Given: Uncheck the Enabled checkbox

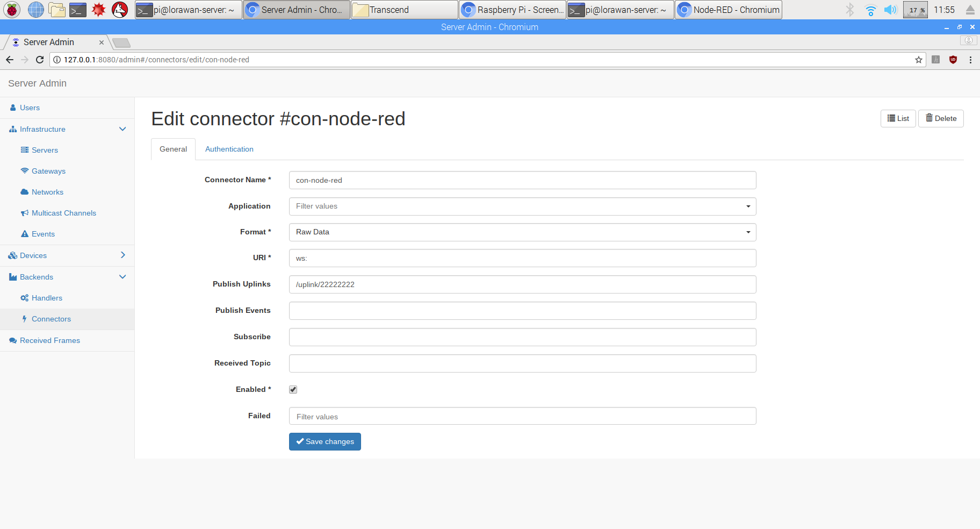Looking at the screenshot, I should [293, 389].
